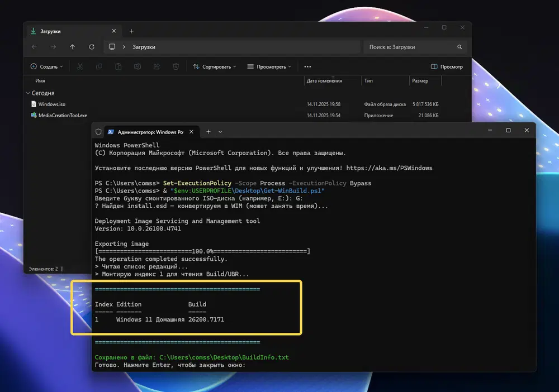559x392 pixels.
Task: Click the Загрузки download icon on Explorer tab
Action: (33, 31)
